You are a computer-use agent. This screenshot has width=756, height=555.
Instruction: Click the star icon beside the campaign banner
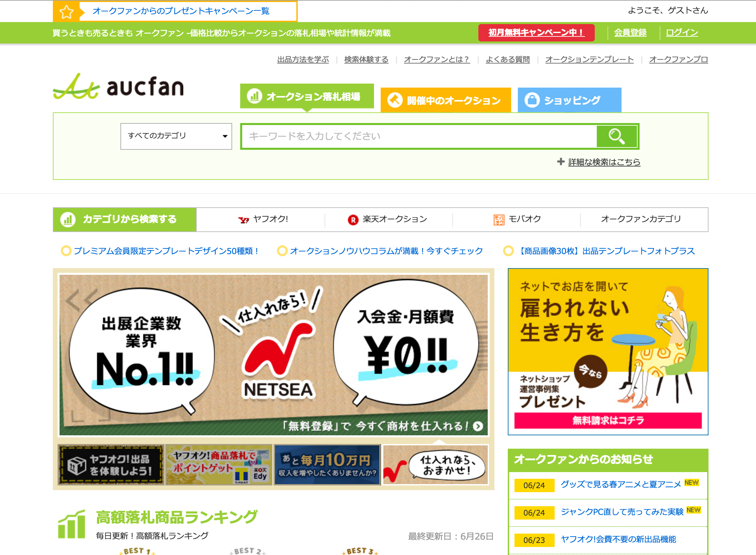(67, 11)
